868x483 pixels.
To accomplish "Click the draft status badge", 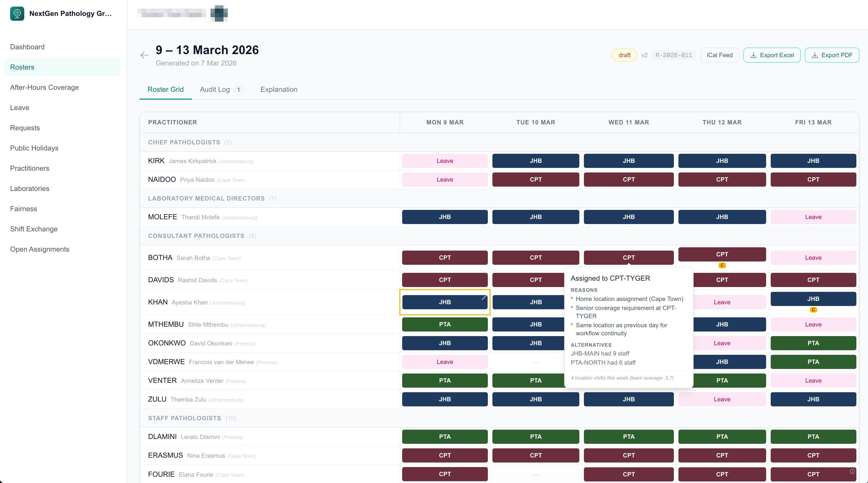I will [x=624, y=55].
